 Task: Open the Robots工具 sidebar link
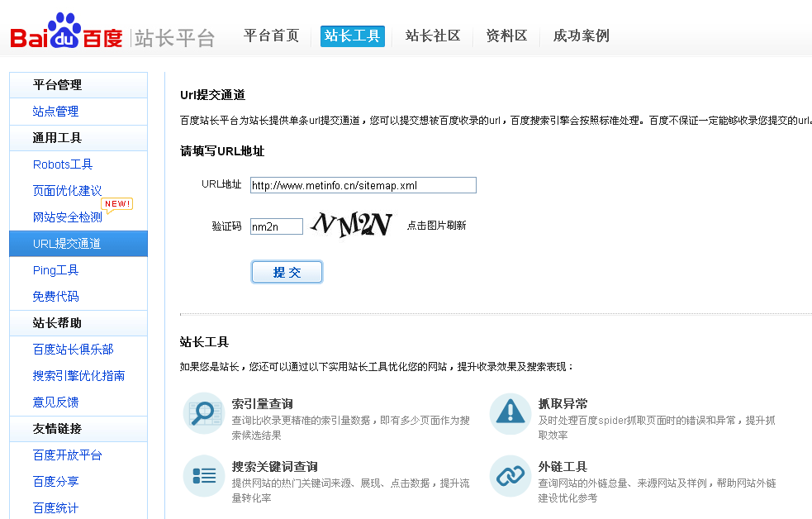coord(63,164)
